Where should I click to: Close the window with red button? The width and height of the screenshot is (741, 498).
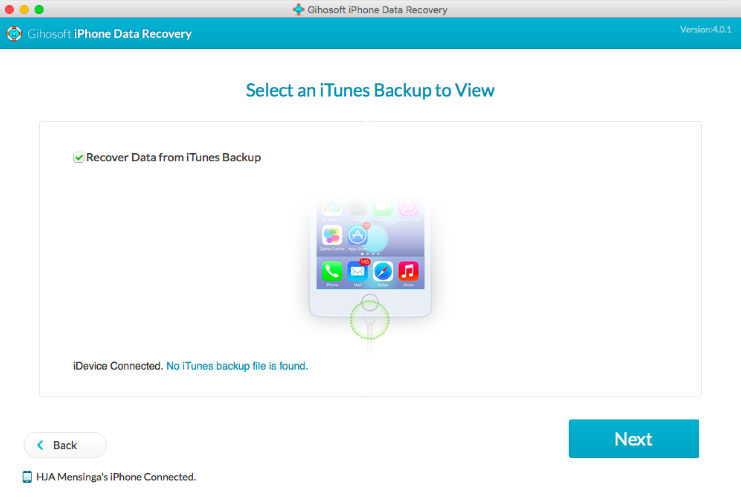[9, 9]
